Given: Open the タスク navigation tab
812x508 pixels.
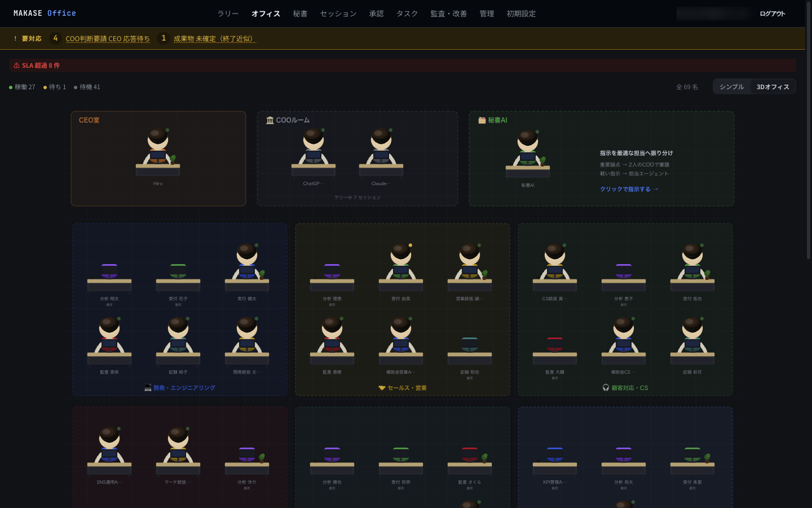Looking at the screenshot, I should click(407, 14).
